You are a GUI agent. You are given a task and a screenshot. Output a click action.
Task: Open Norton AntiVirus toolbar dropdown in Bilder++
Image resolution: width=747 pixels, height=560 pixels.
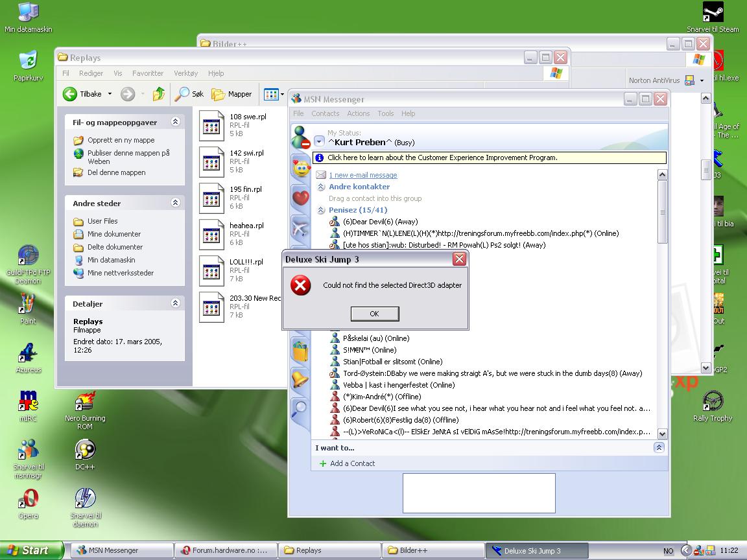point(702,80)
